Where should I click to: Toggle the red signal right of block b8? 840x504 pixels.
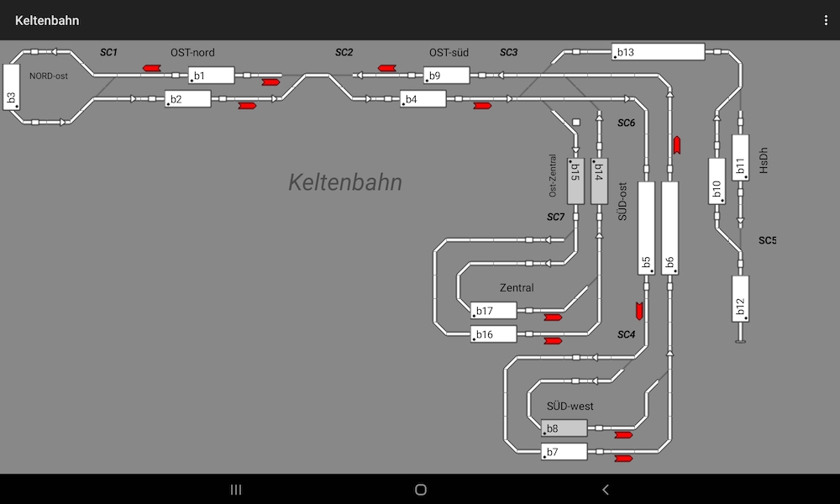623,435
